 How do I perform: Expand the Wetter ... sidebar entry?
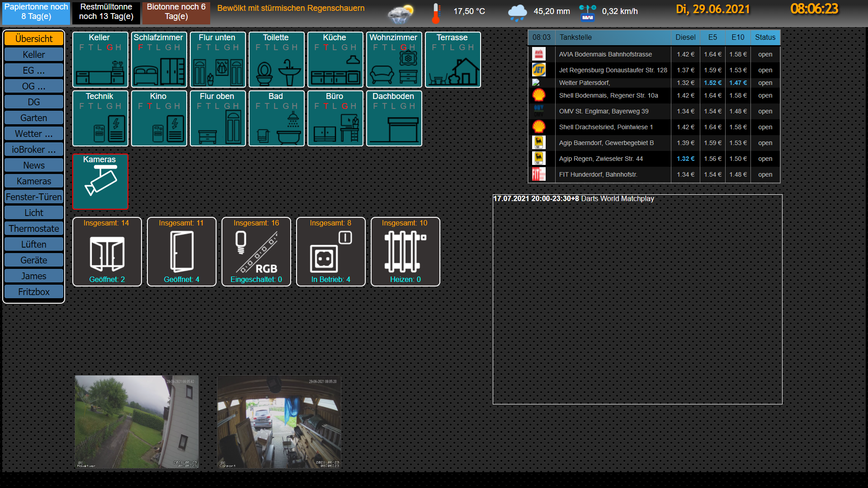coord(34,134)
